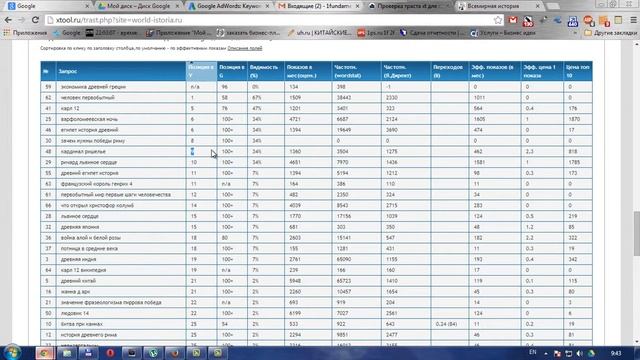Click the 0.24 (84) Переходов cell
This screenshot has height=360, width=640.
click(x=446, y=324)
